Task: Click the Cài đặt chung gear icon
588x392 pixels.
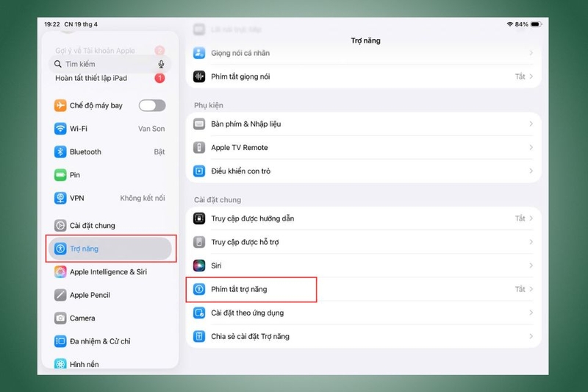Action: 60,226
